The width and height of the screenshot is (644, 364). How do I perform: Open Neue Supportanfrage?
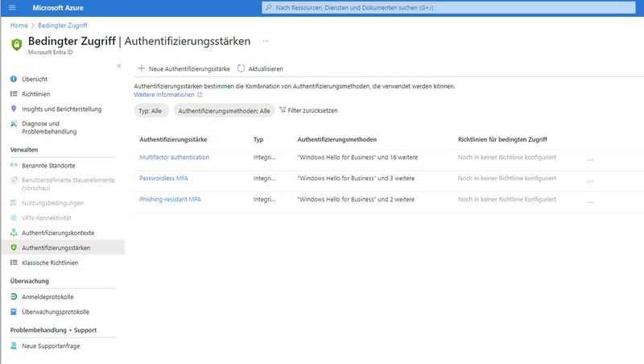pos(51,346)
